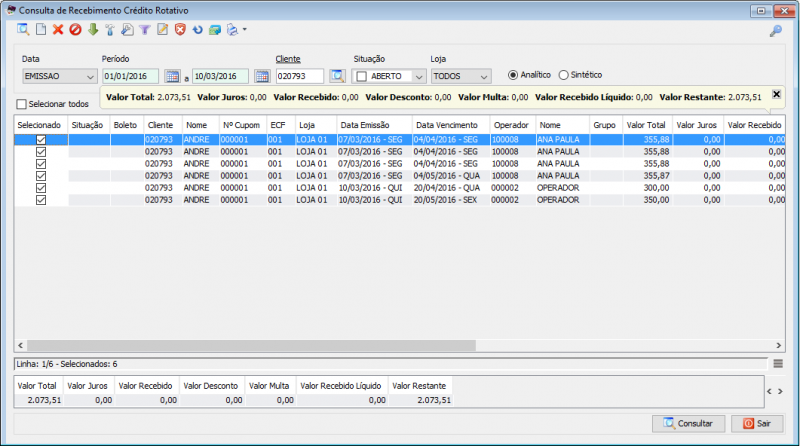Click the blue key icon at top right
Viewport: 800px width, 446px height.
(776, 31)
